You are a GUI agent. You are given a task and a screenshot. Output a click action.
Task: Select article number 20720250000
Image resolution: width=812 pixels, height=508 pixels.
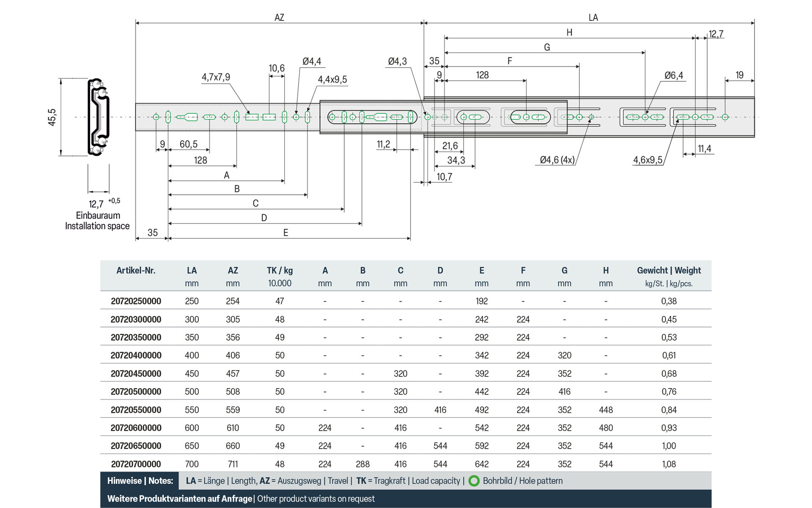[136, 301]
